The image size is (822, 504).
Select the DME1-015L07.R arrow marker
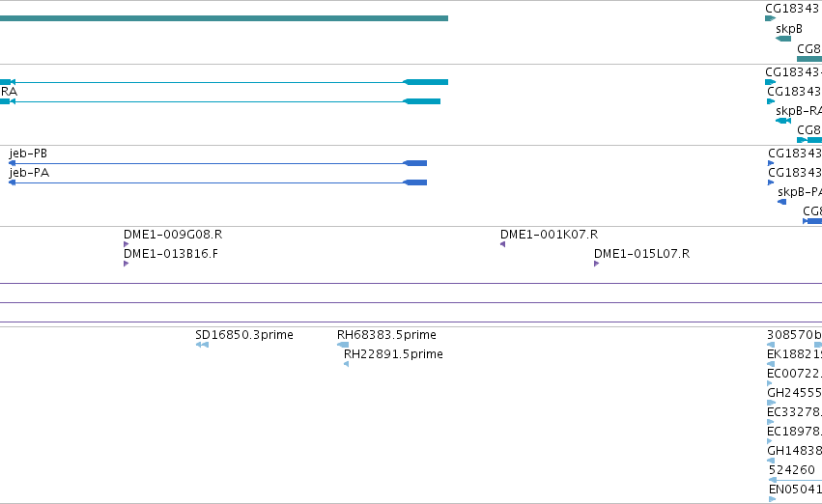tap(597, 264)
